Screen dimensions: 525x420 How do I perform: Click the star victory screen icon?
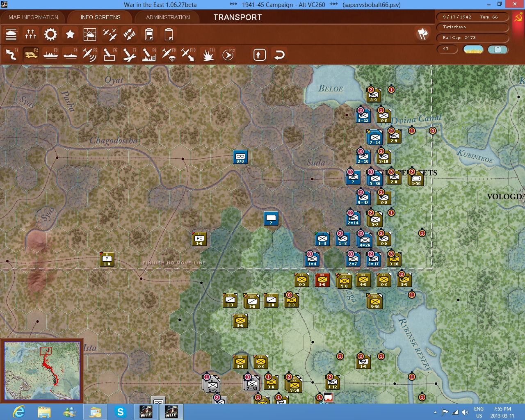click(x=70, y=34)
